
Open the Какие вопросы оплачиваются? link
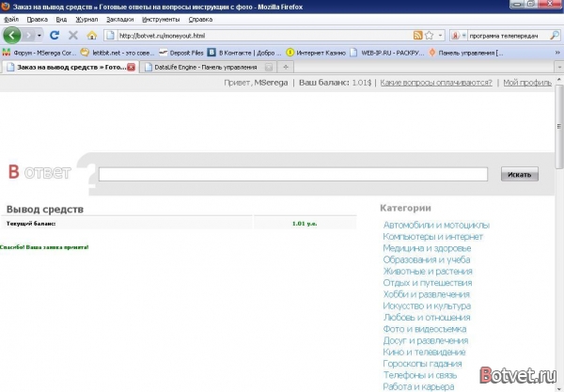pyautogui.click(x=436, y=83)
